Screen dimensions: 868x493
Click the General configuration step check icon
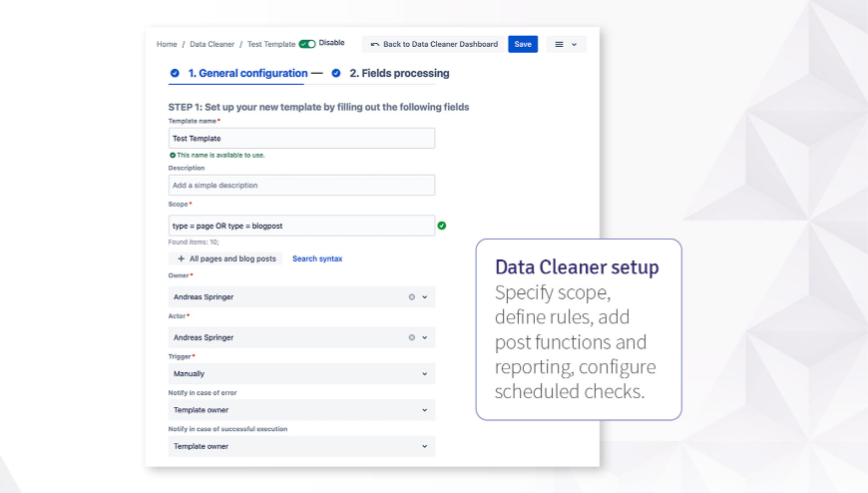click(x=176, y=73)
